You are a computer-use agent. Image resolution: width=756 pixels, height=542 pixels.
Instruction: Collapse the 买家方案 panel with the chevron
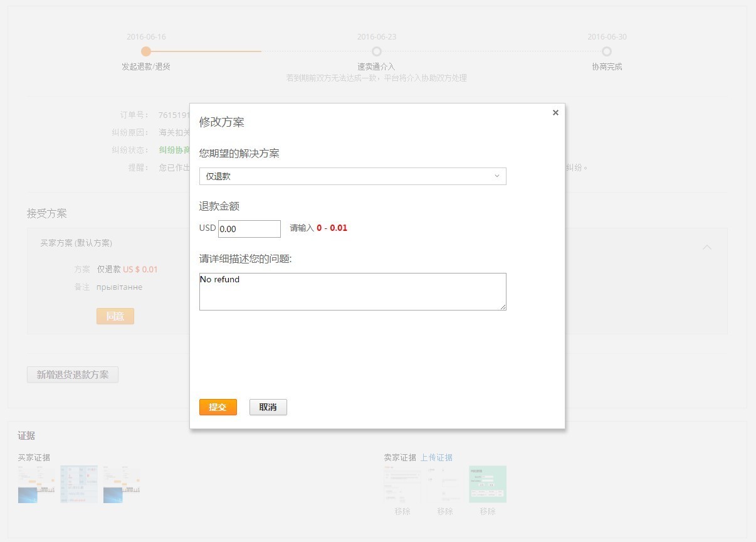pyautogui.click(x=707, y=247)
